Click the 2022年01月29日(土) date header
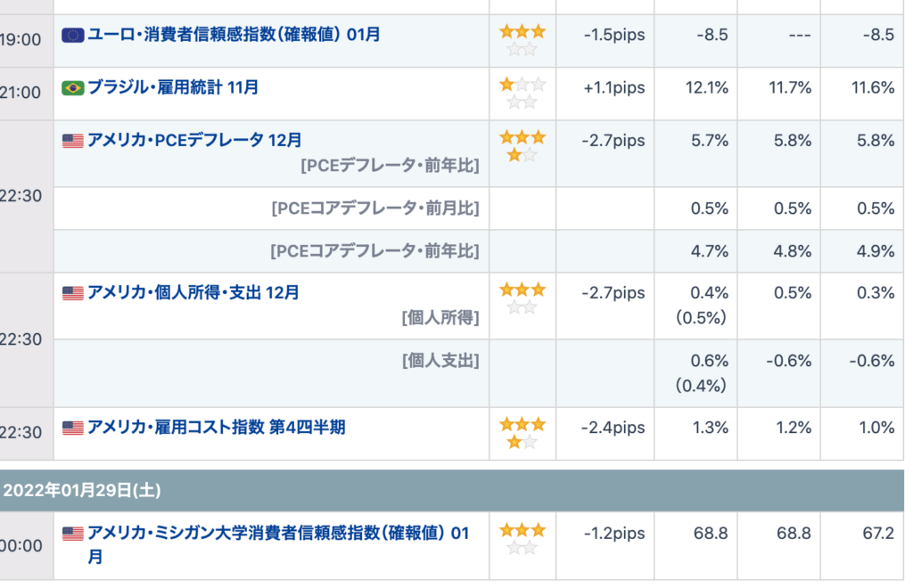The width and height of the screenshot is (913, 588). [82, 490]
